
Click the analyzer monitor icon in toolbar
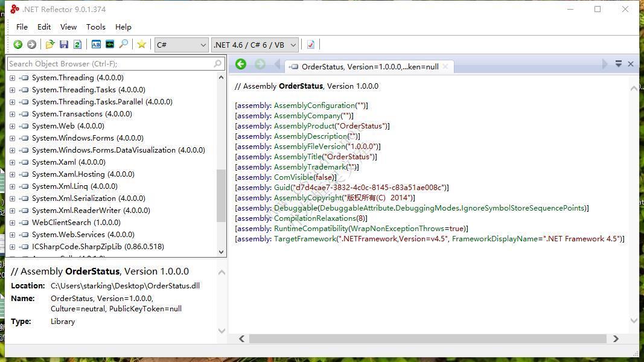point(110,45)
